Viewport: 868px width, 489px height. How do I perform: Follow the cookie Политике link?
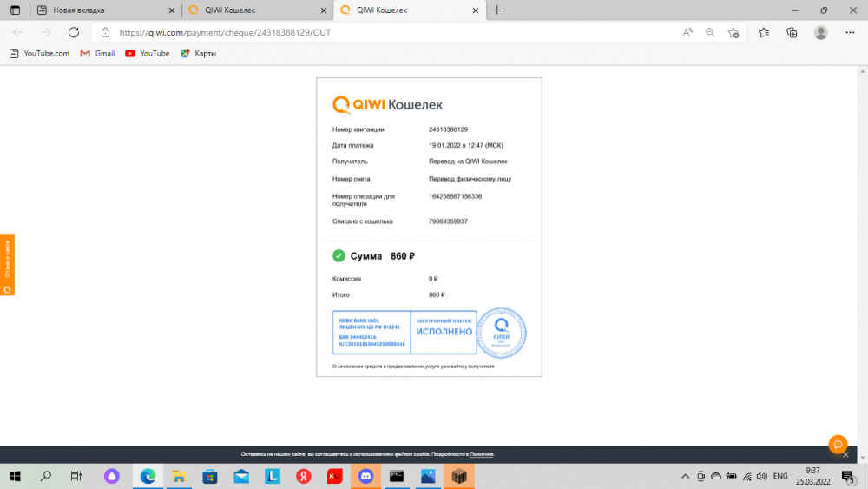point(482,454)
